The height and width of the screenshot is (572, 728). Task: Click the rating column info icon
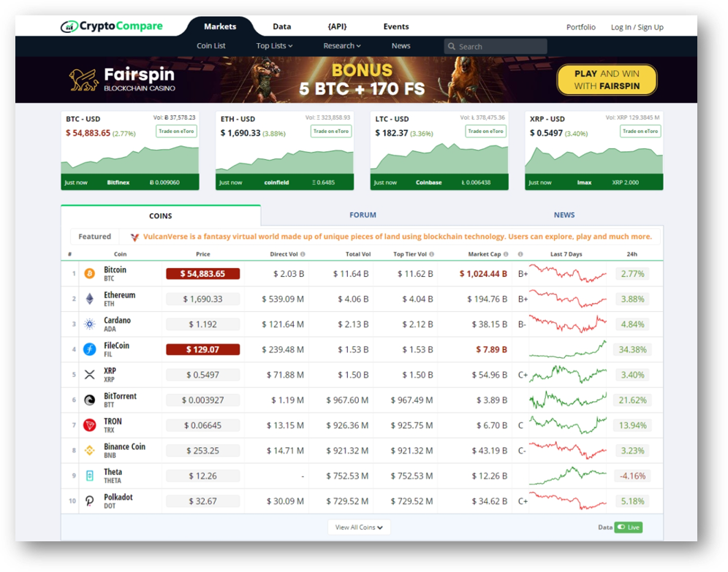[x=520, y=254]
